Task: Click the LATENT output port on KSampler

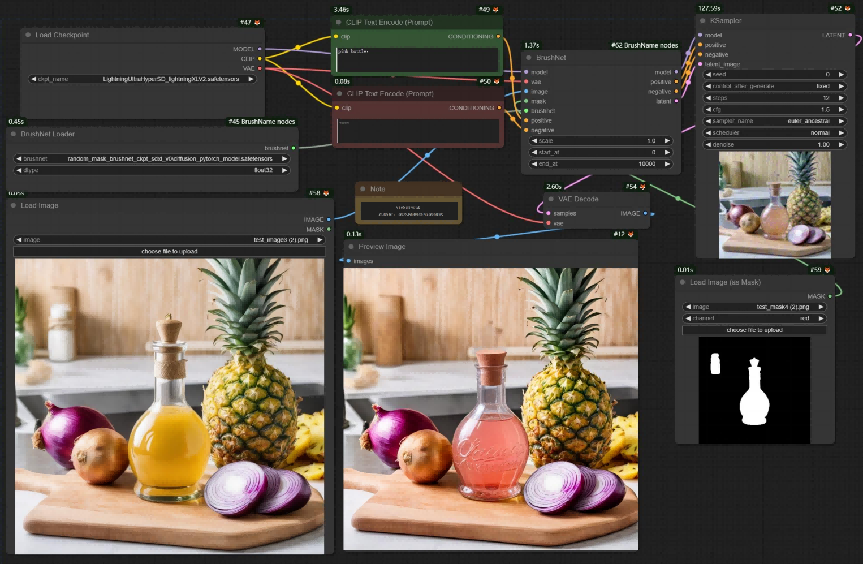Action: coord(850,35)
